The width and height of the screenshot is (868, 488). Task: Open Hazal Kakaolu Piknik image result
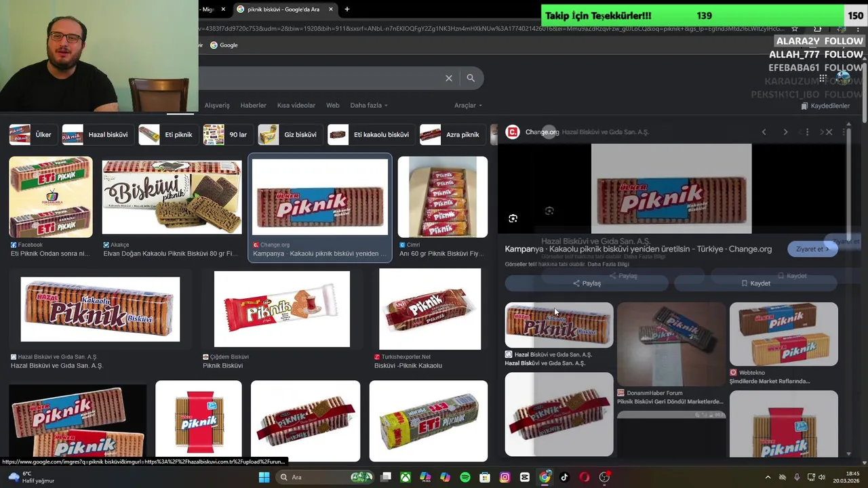point(100,309)
